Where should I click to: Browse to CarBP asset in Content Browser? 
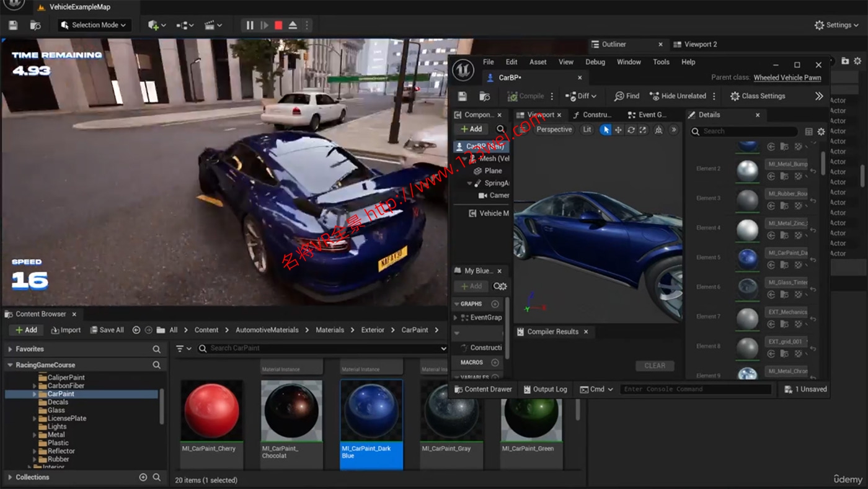[x=485, y=96]
